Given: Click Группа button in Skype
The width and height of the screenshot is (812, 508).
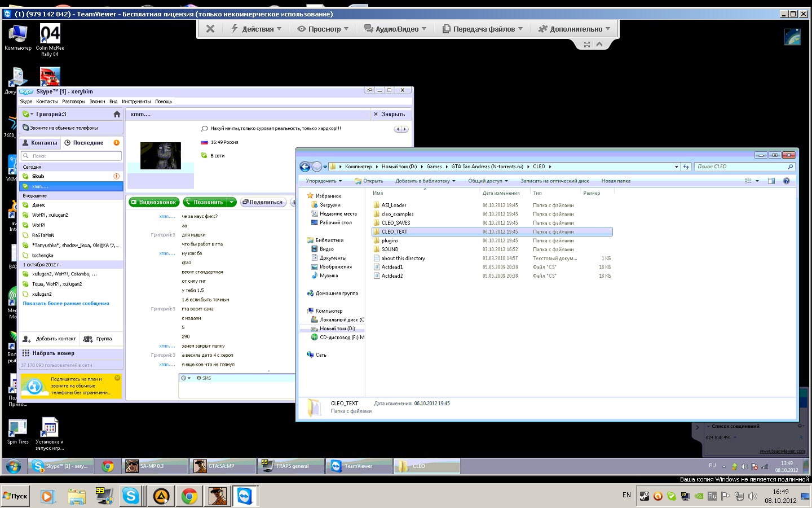Looking at the screenshot, I should pos(98,339).
